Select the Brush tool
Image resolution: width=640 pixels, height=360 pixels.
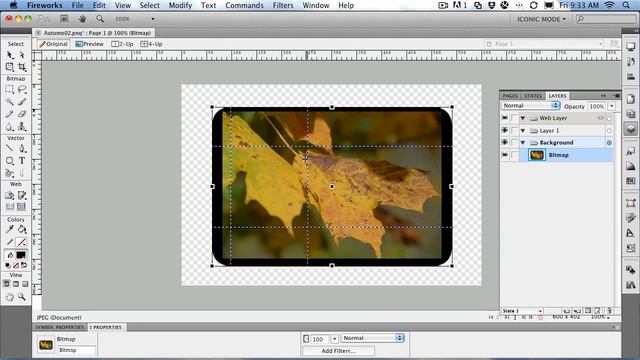(x=22, y=102)
